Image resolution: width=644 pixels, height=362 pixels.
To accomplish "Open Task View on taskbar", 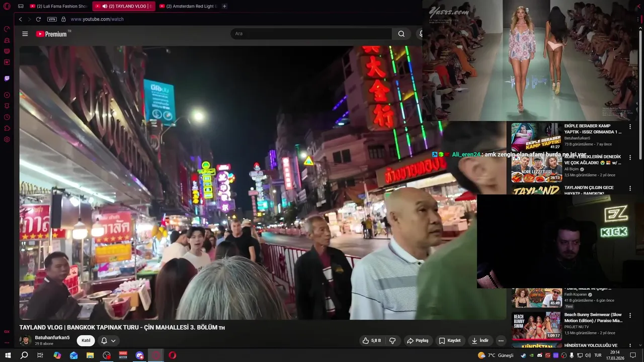I will [x=40, y=355].
